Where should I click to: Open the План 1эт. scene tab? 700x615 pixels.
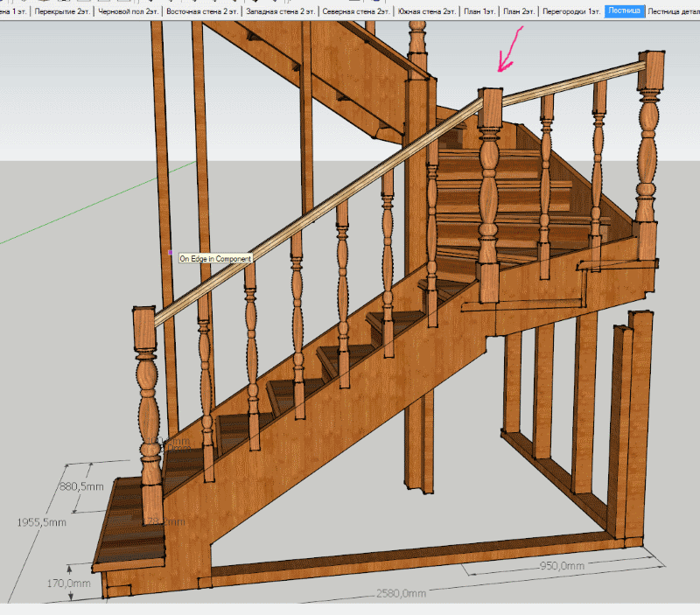pyautogui.click(x=479, y=12)
